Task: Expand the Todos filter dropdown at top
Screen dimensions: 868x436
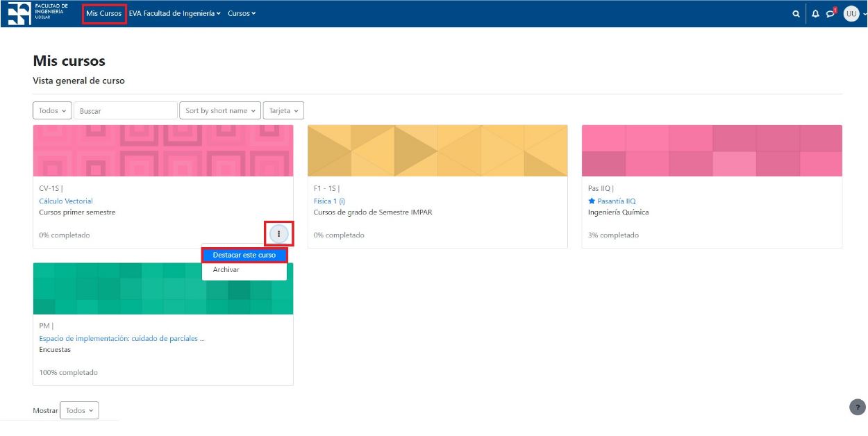Action: (52, 110)
